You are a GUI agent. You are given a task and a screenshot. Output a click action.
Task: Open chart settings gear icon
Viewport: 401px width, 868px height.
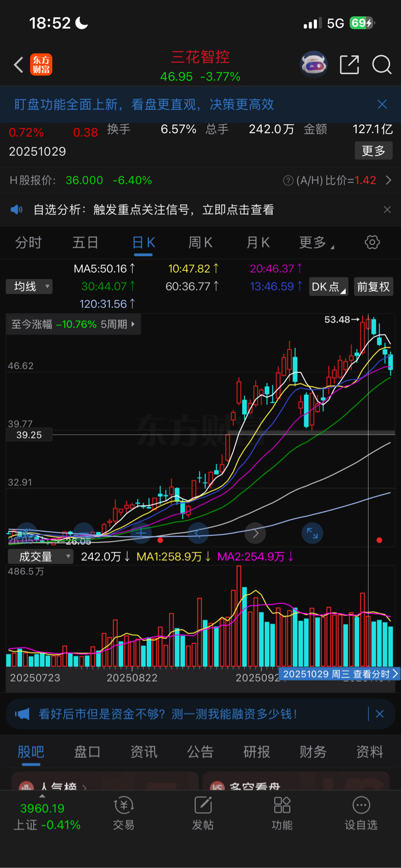(x=372, y=242)
